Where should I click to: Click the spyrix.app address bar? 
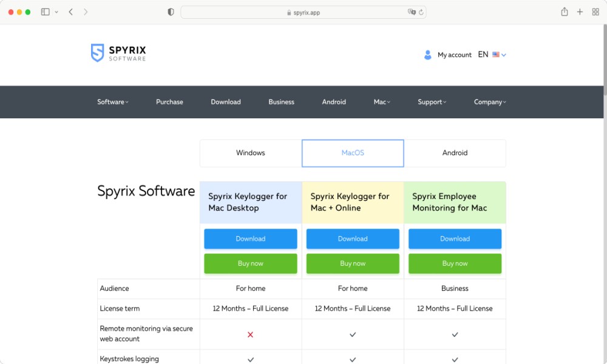click(303, 12)
